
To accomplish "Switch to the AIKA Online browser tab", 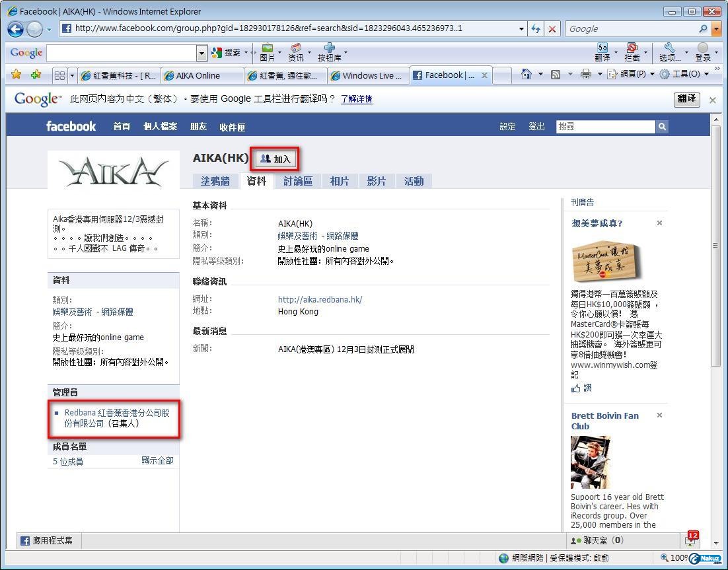I will [x=201, y=75].
